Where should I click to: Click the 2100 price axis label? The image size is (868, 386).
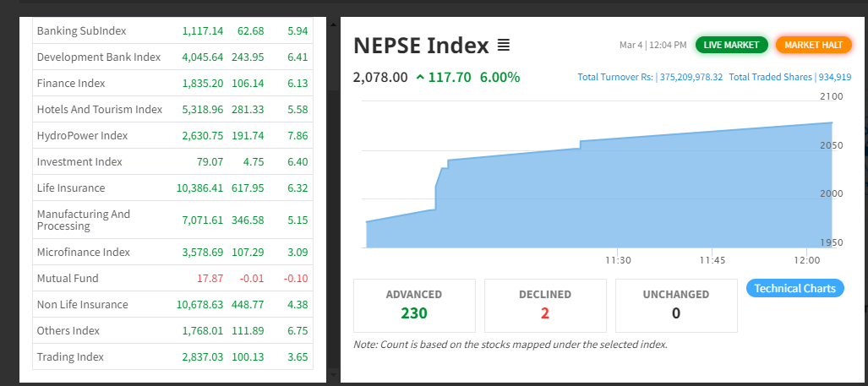[x=832, y=96]
